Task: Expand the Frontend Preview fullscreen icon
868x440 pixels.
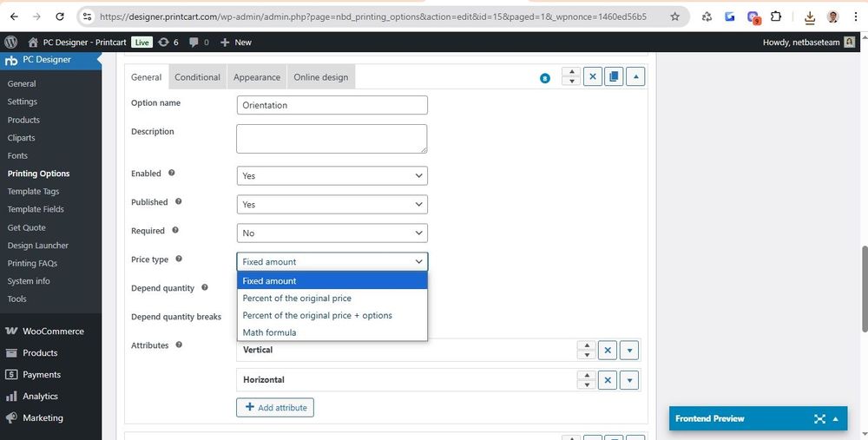Action: click(819, 418)
